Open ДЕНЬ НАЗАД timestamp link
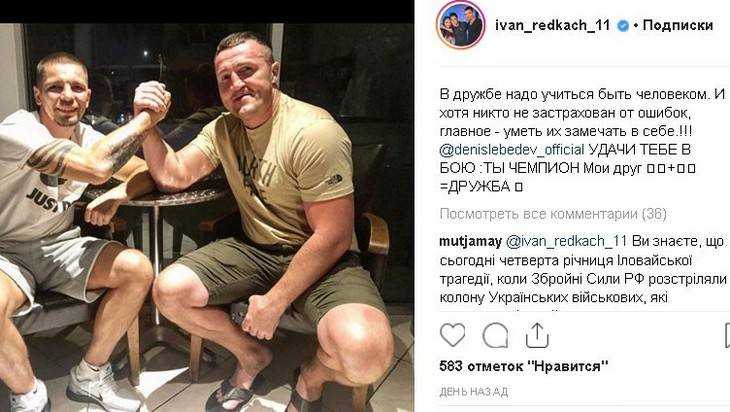 473,392
